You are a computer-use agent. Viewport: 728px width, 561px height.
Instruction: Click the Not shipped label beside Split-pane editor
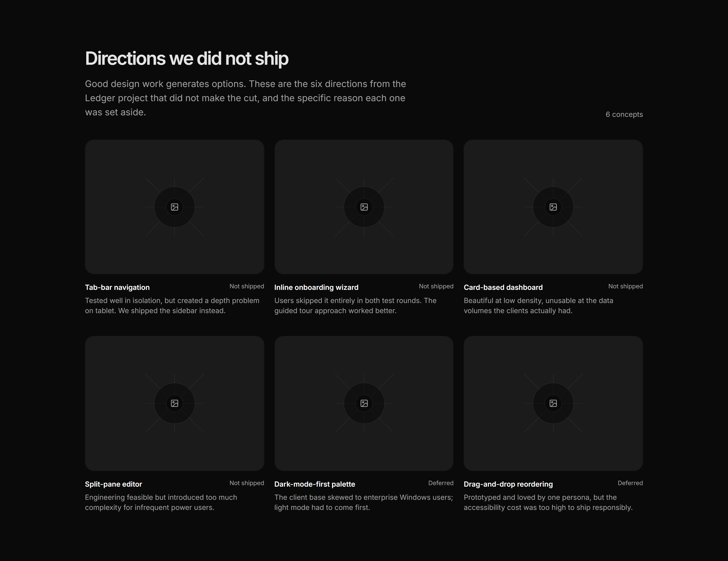(247, 483)
